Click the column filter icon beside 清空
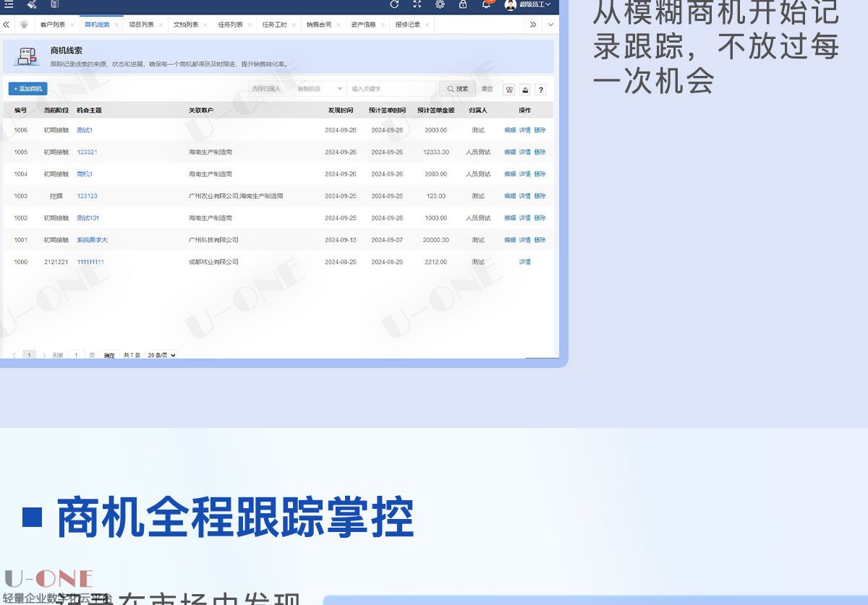868x605 pixels. click(509, 90)
